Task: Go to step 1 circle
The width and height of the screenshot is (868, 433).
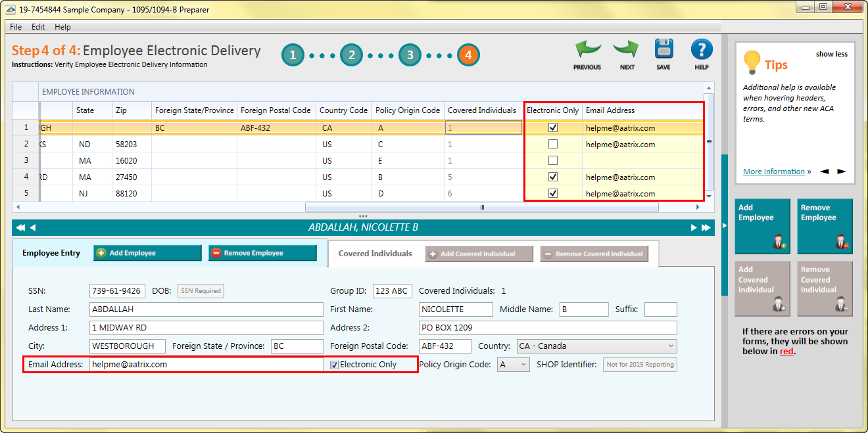Action: pos(293,55)
